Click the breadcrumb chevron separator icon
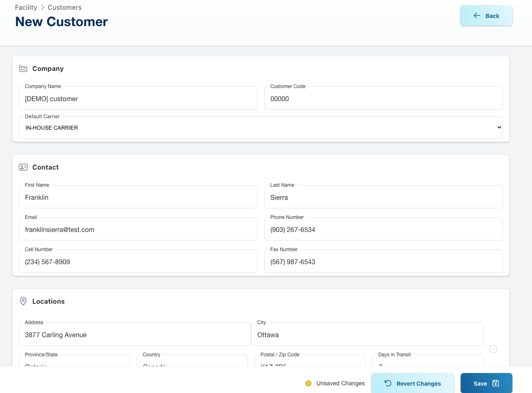 pos(42,7)
